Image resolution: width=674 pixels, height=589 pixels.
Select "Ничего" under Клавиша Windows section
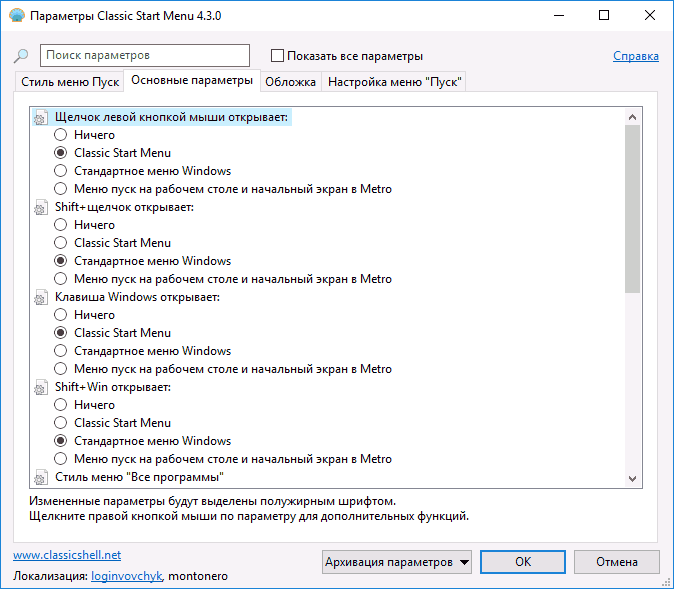pos(61,315)
